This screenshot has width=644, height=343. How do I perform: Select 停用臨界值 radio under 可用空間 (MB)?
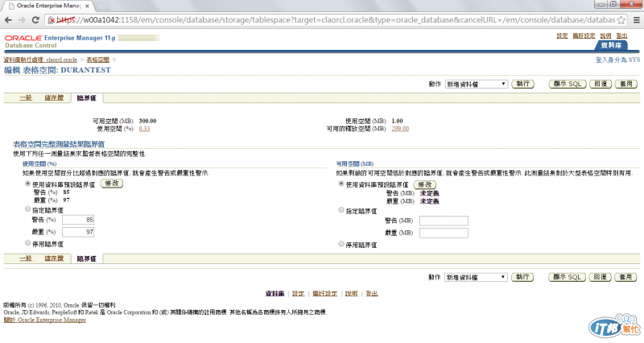coord(341,244)
